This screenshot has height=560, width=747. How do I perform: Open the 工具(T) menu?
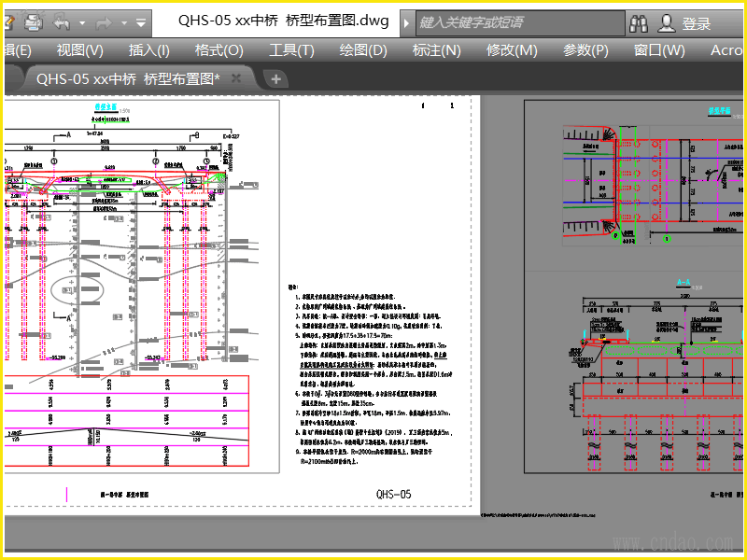pos(291,50)
